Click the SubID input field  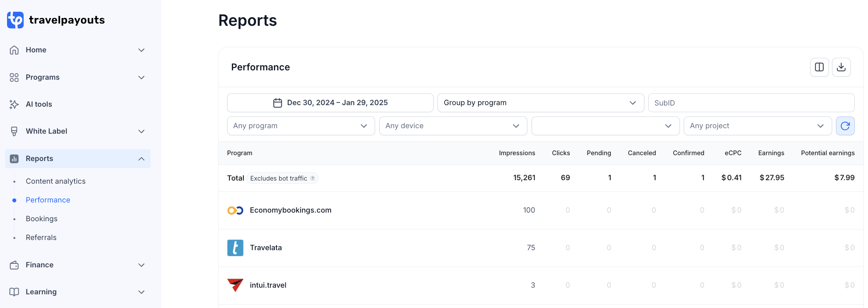pyautogui.click(x=751, y=103)
